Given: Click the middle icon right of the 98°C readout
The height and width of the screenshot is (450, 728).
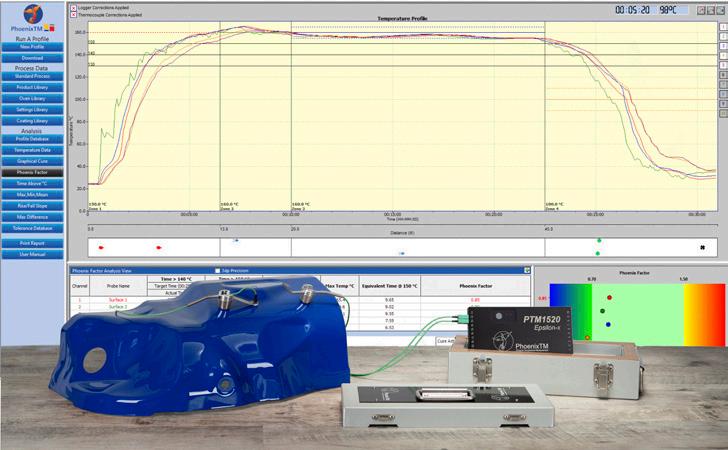Looking at the screenshot, I should point(711,10).
